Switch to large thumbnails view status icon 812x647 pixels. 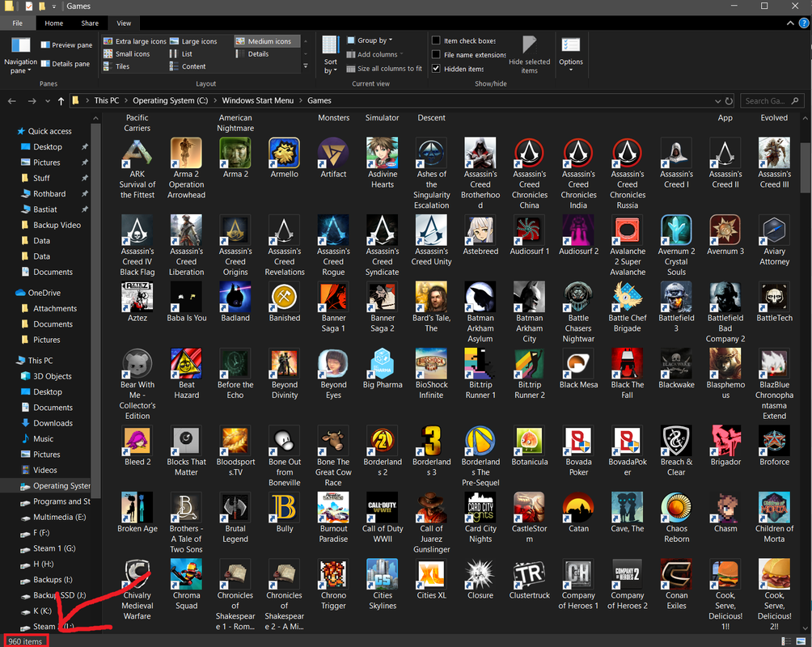pos(801,641)
